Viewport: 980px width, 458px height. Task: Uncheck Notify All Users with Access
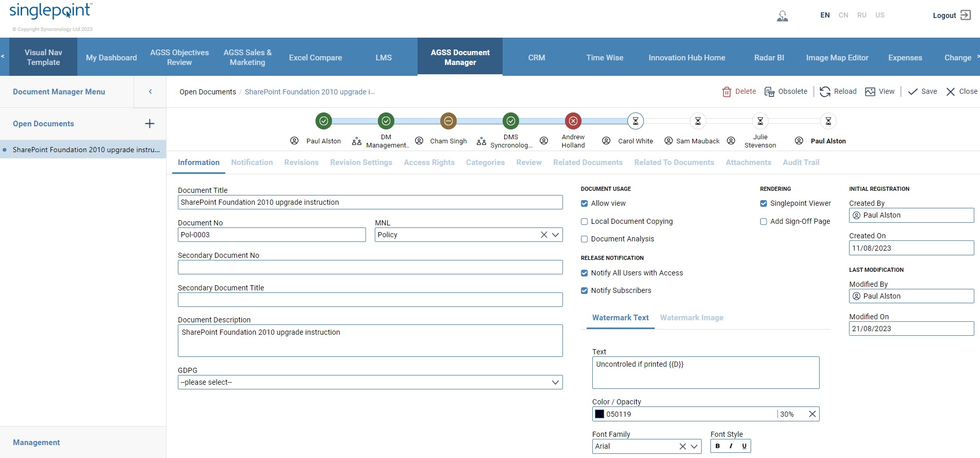(x=584, y=273)
